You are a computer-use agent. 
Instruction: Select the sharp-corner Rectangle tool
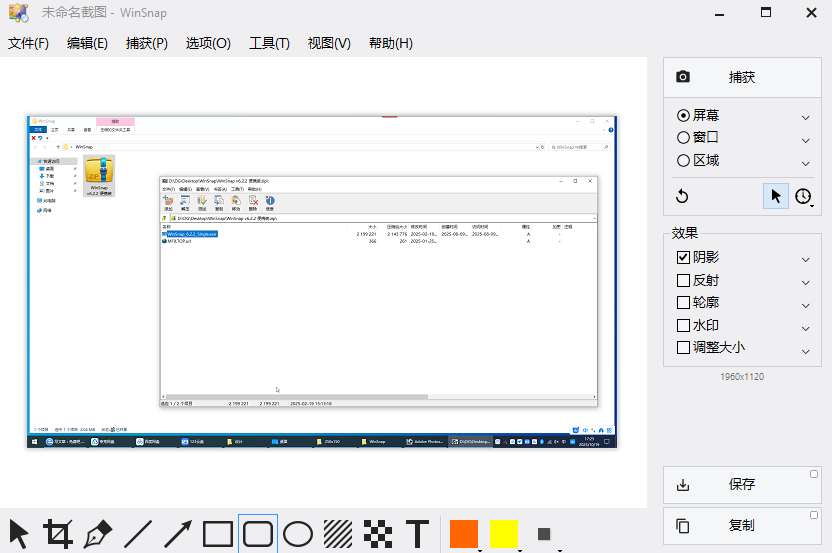(218, 534)
